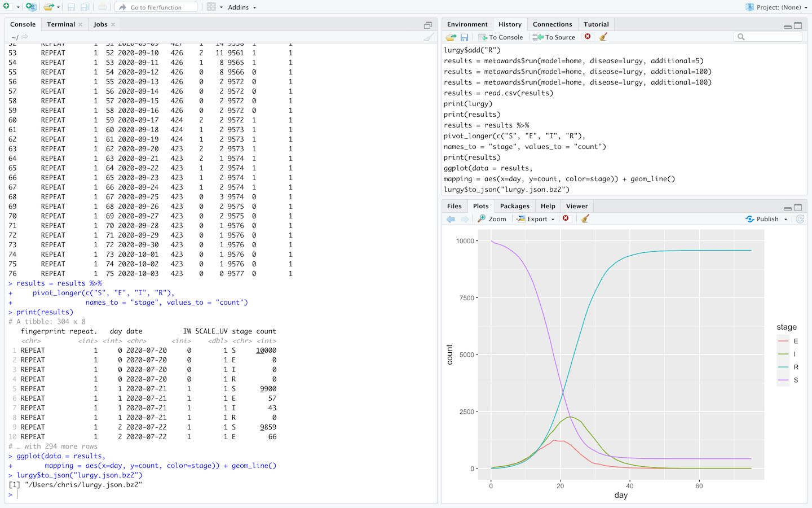This screenshot has width=812, height=508.
Task: Clear all plots with broom icon
Action: tap(585, 218)
